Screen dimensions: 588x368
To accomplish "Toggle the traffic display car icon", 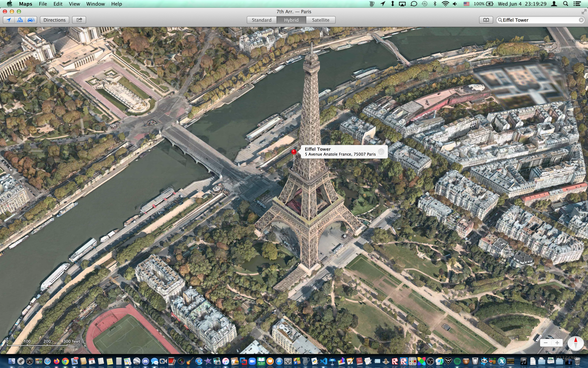I will click(x=31, y=20).
